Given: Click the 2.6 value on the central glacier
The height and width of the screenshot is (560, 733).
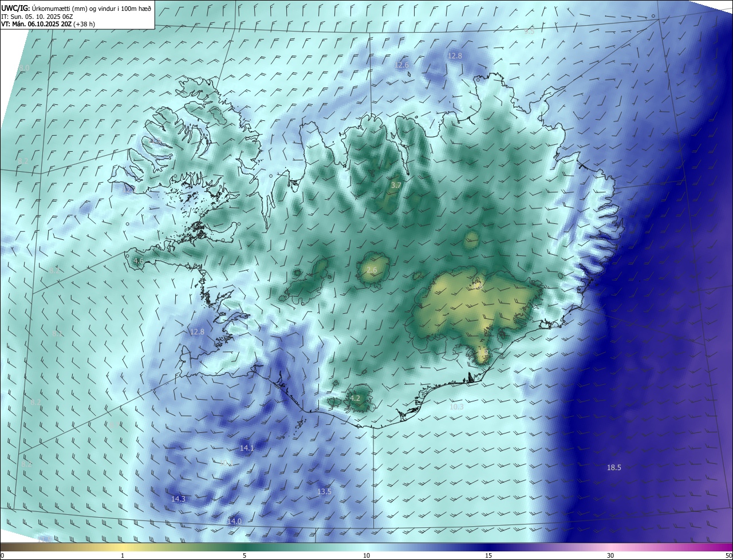Looking at the screenshot, I should point(372,270).
